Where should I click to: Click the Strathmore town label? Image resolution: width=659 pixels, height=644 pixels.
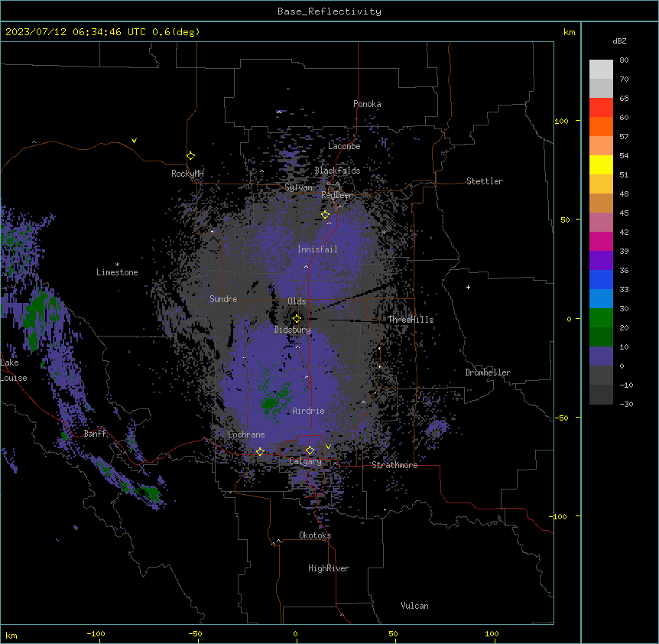(x=394, y=465)
